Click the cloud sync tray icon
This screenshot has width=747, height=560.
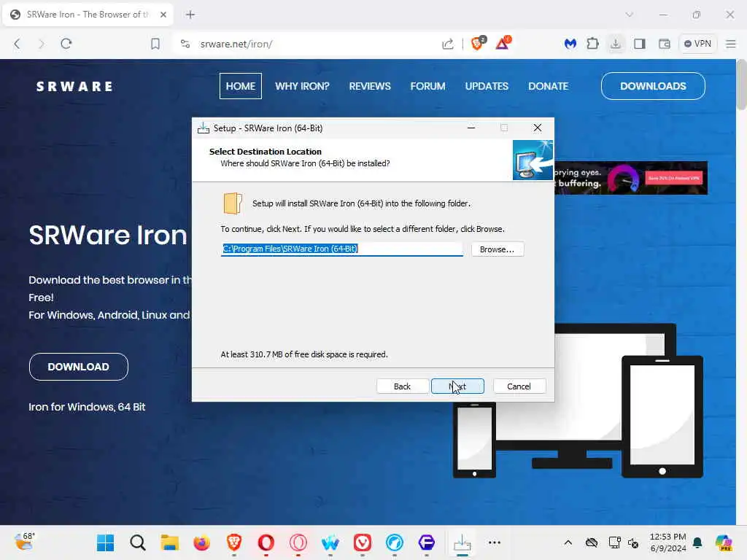[x=592, y=542]
